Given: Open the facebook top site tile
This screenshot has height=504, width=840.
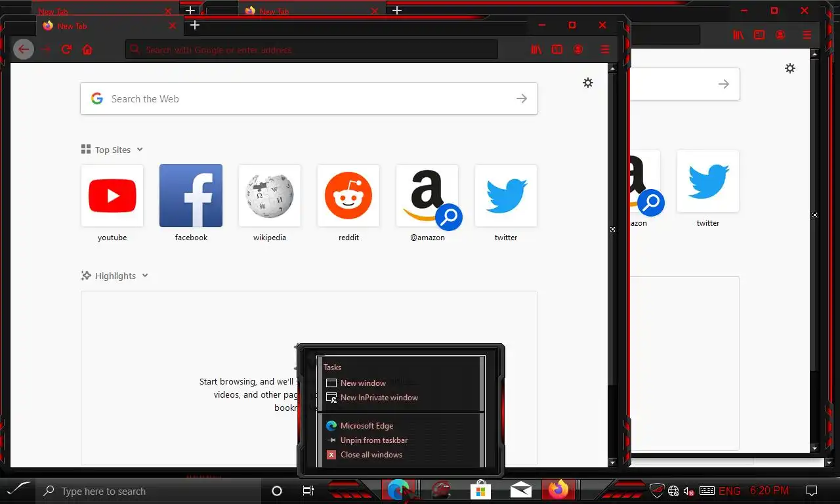Looking at the screenshot, I should [191, 196].
